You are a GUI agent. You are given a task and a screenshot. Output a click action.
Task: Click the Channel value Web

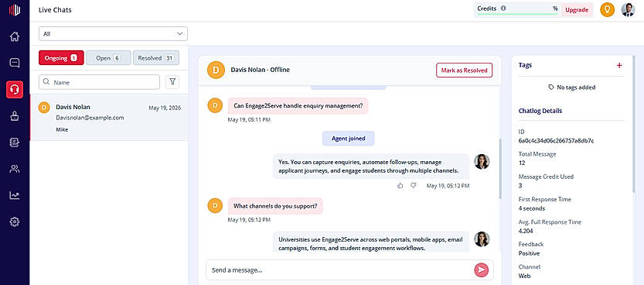pyautogui.click(x=524, y=276)
